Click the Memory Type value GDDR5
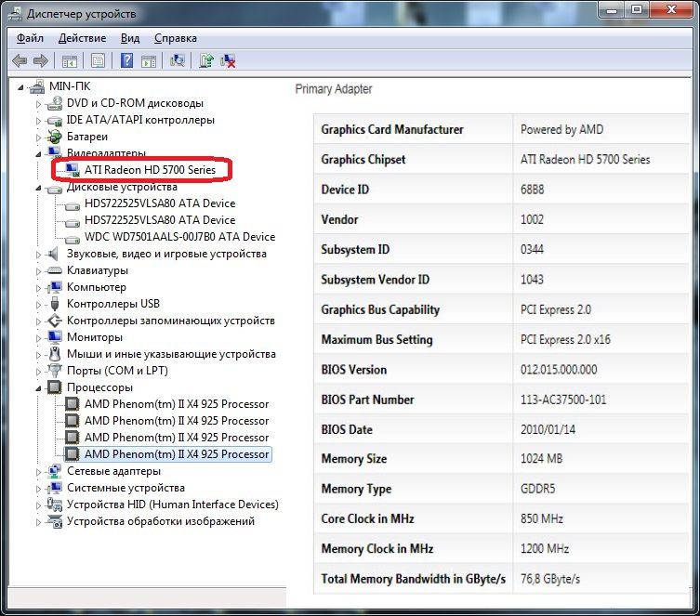The height and width of the screenshot is (616, 700). [537, 489]
